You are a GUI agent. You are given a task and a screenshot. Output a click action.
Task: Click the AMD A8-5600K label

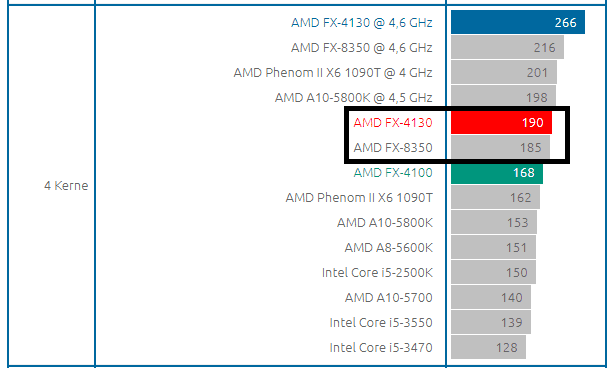click(388, 248)
